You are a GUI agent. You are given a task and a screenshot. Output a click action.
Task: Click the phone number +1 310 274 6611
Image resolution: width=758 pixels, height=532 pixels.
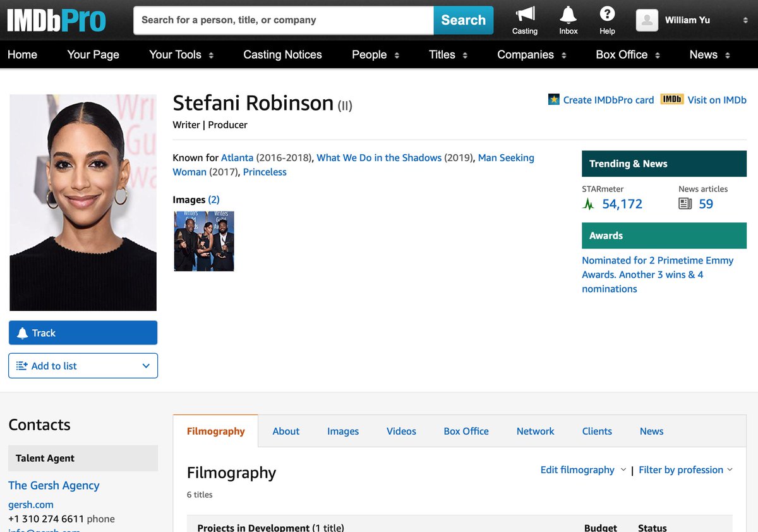click(x=46, y=519)
